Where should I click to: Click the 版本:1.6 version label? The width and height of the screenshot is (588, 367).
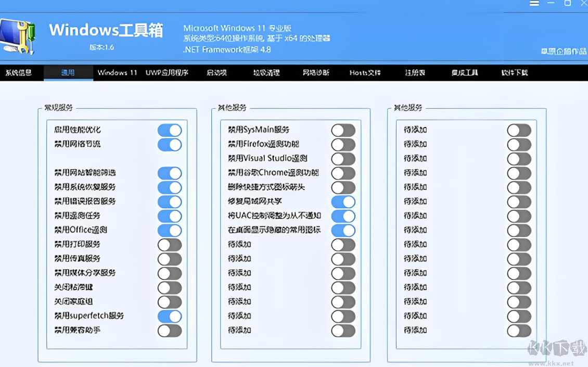point(101,47)
